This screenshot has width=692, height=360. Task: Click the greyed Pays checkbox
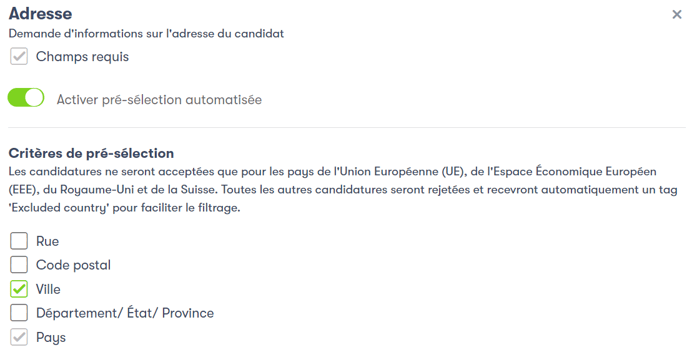19,337
